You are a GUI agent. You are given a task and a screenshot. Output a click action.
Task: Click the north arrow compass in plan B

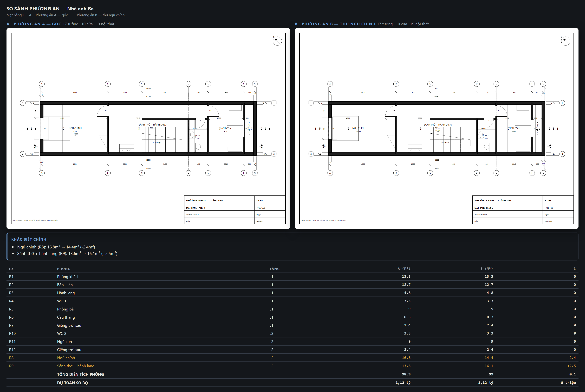pyautogui.click(x=565, y=41)
